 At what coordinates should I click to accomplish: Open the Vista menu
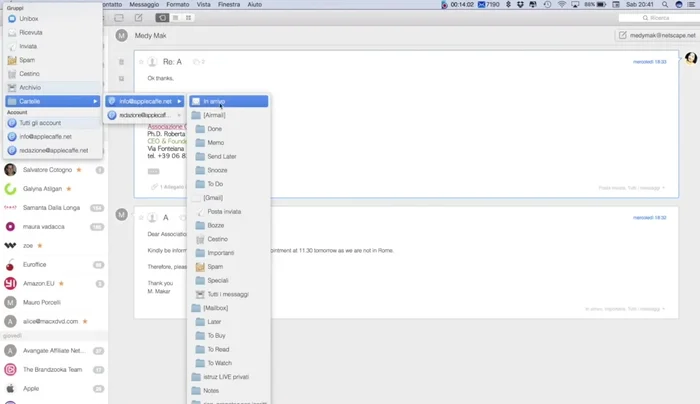point(204,4)
